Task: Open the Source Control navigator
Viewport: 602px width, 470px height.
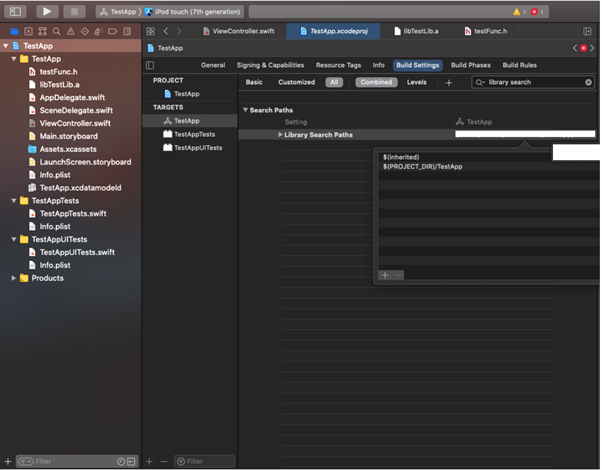Action: 28,31
